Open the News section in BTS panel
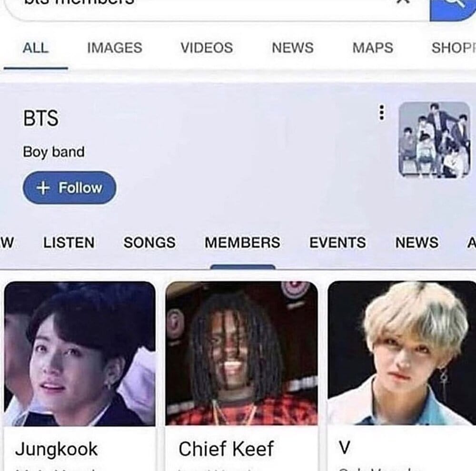476x471 pixels. point(417,243)
